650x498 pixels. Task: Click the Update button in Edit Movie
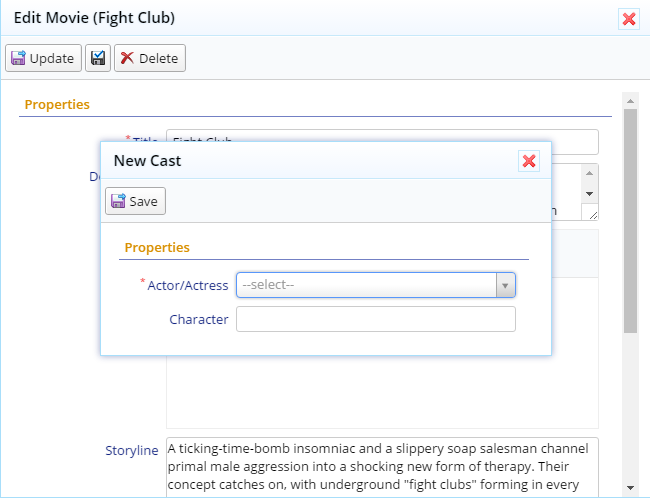pyautogui.click(x=43, y=58)
